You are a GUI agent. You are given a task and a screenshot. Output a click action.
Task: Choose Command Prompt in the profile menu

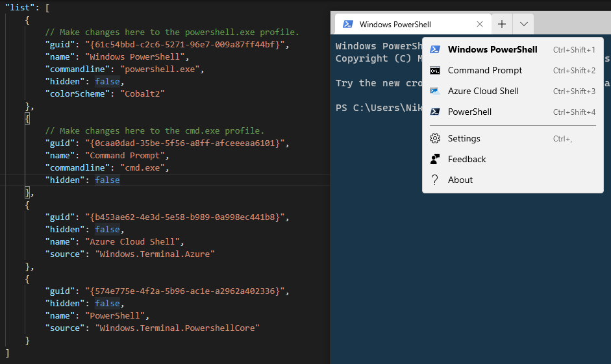(x=513, y=71)
